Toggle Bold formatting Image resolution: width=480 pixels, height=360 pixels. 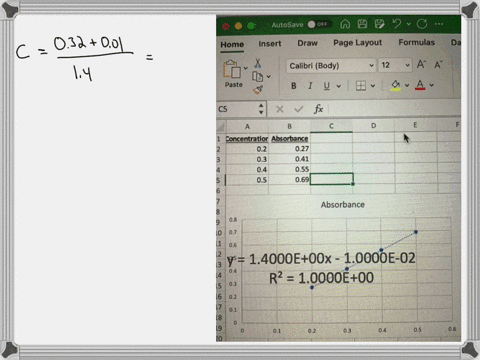click(293, 86)
